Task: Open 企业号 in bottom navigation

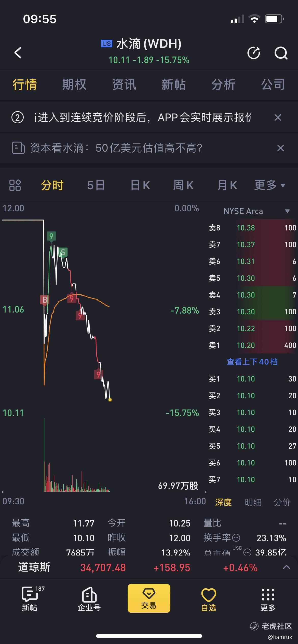Action: 89,599
